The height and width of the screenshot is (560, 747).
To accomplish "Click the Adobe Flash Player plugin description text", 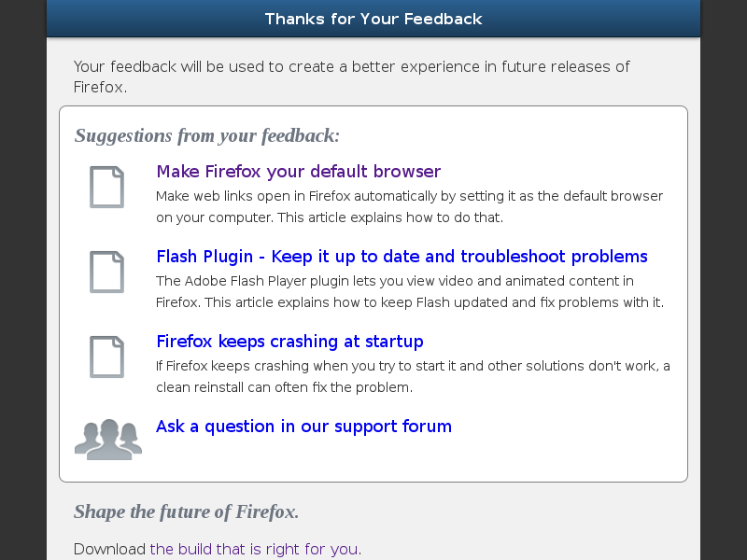I will coord(410,291).
